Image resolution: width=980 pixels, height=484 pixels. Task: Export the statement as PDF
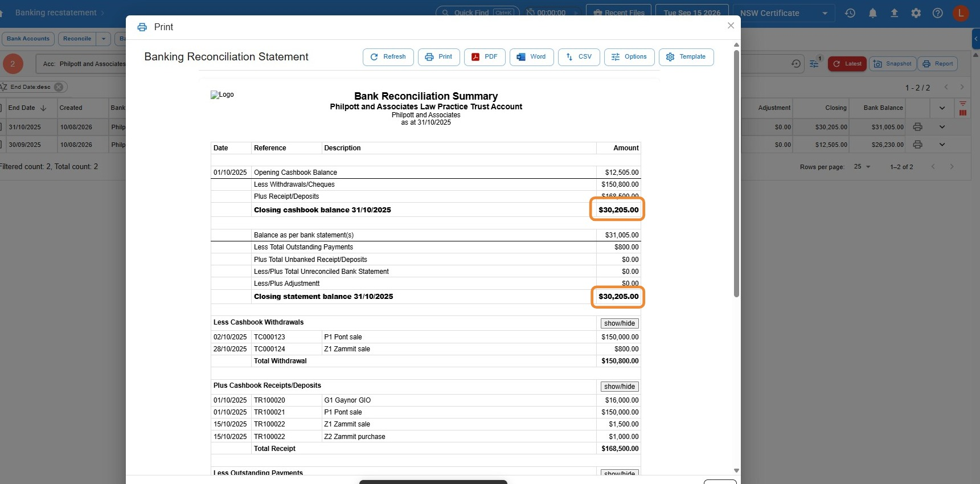[485, 57]
